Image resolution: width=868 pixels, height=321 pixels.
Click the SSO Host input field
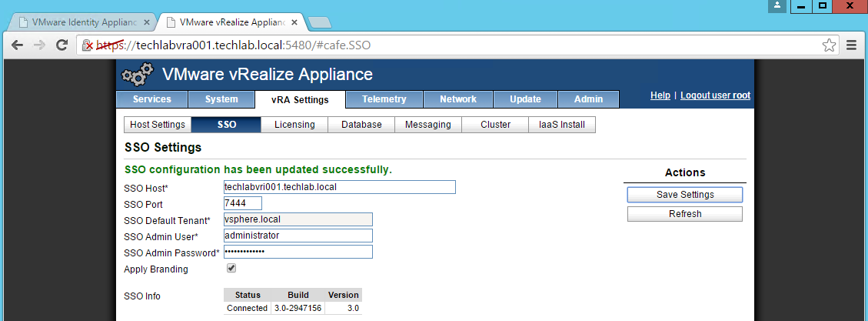click(339, 187)
